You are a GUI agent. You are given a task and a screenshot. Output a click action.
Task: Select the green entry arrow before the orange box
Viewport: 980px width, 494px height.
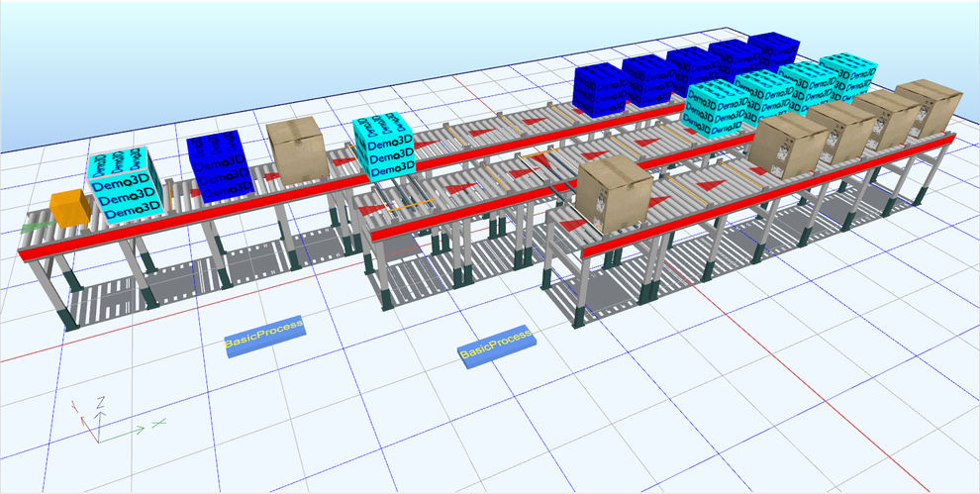(x=37, y=227)
